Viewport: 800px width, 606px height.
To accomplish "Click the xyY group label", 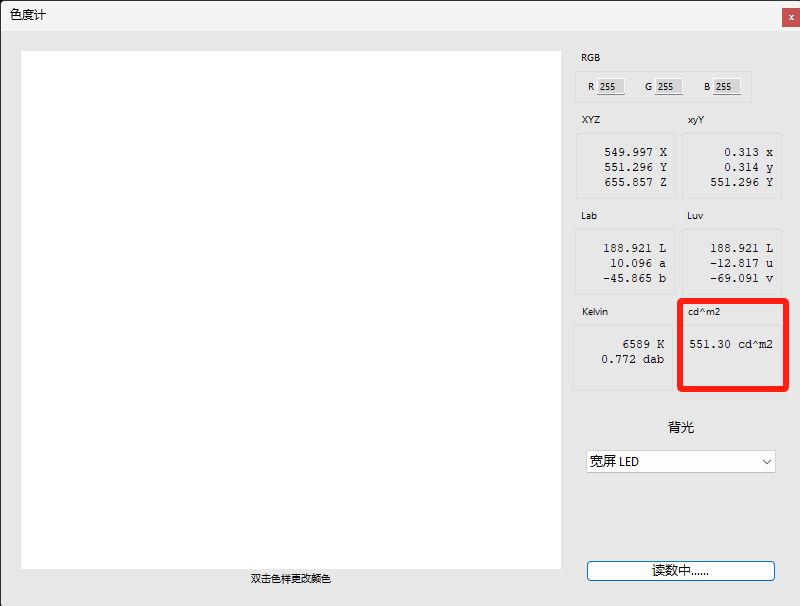I will (x=696, y=120).
